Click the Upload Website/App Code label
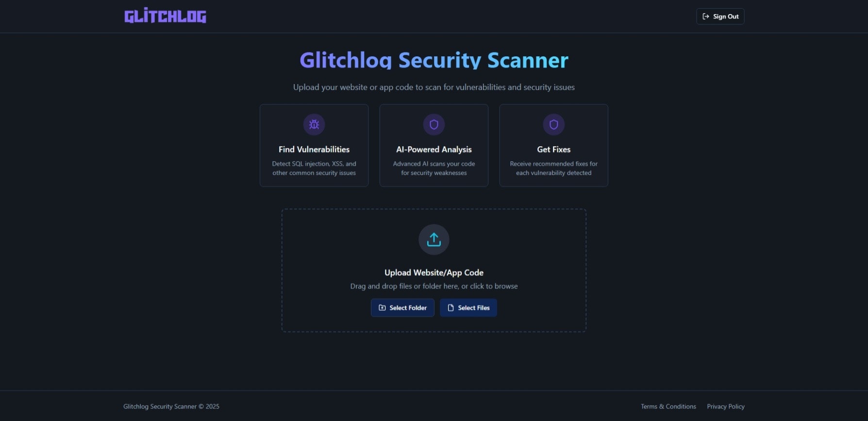This screenshot has width=868, height=421. 434,272
